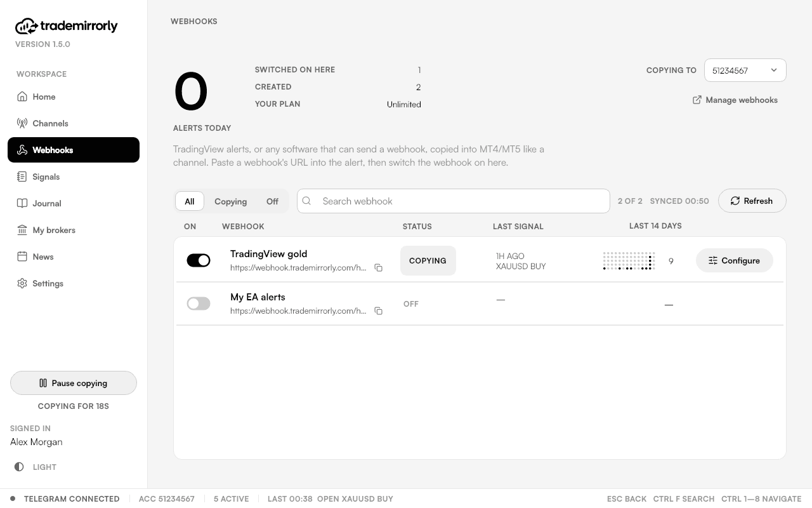Click 5 ACTIVE in the status bar
The width and height of the screenshot is (812, 508).
(232, 498)
